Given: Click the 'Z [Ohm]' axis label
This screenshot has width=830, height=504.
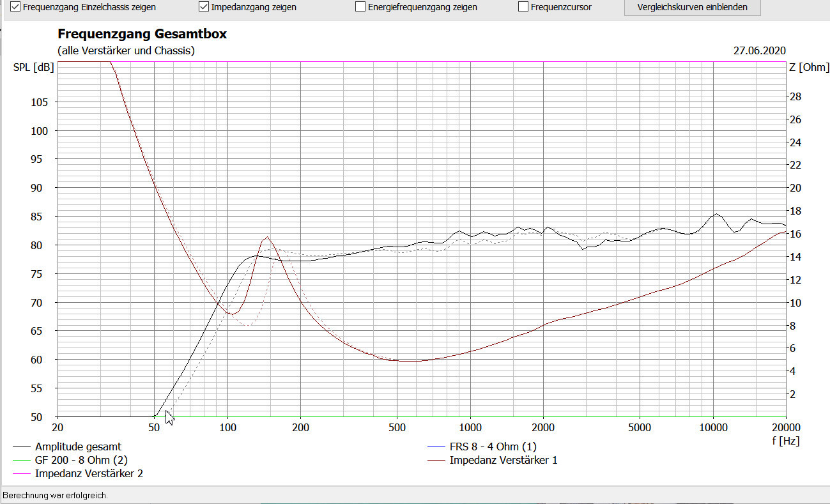Looking at the screenshot, I should [809, 68].
